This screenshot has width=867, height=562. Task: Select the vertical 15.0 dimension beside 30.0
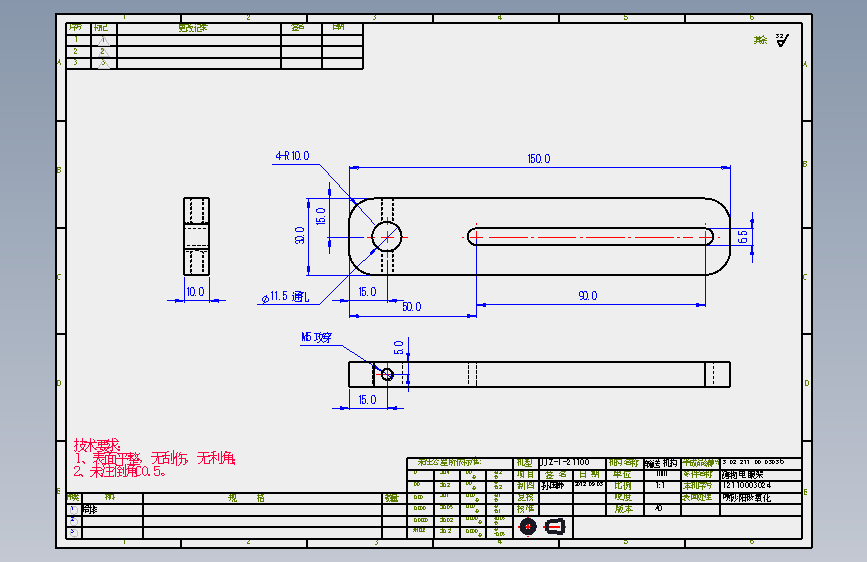(321, 216)
